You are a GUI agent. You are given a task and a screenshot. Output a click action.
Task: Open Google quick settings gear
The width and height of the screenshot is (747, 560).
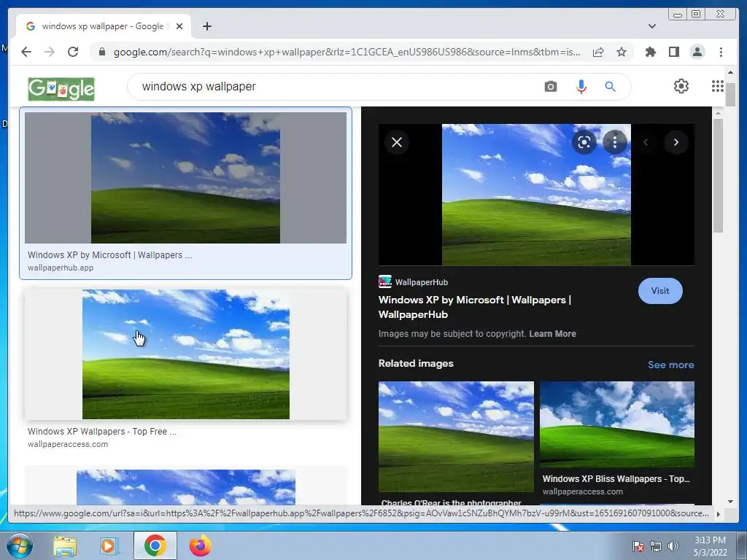tap(681, 86)
